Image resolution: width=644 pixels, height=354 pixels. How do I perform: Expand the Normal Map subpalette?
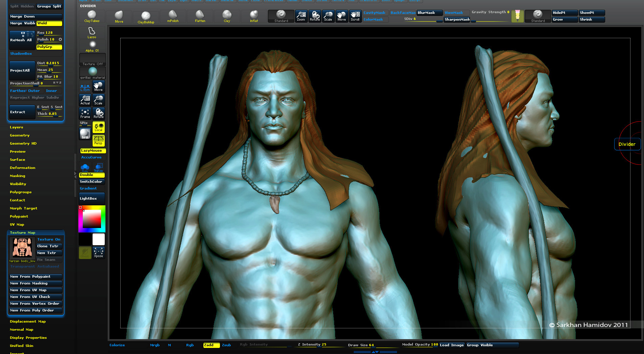coord(21,330)
